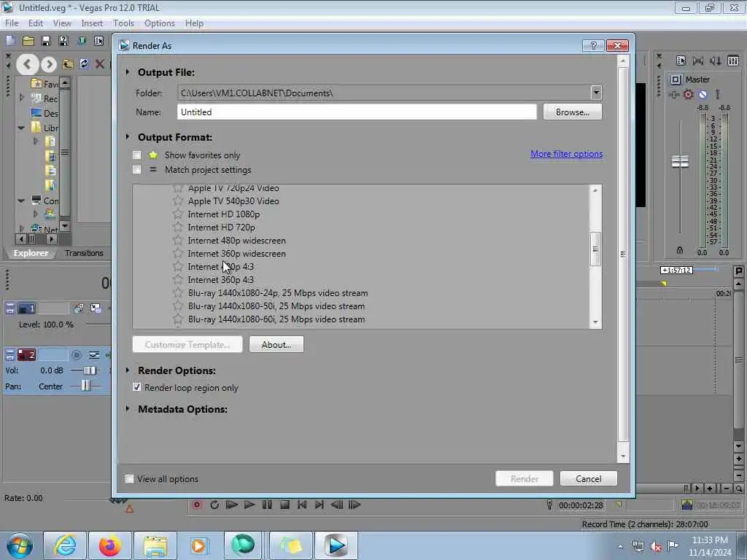This screenshot has width=747, height=560.
Task: Collapse the Libraries tree node
Action: click(21, 128)
